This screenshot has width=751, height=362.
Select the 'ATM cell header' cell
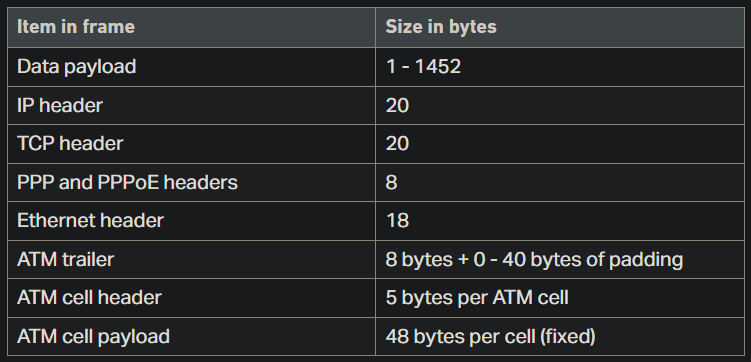coord(191,298)
